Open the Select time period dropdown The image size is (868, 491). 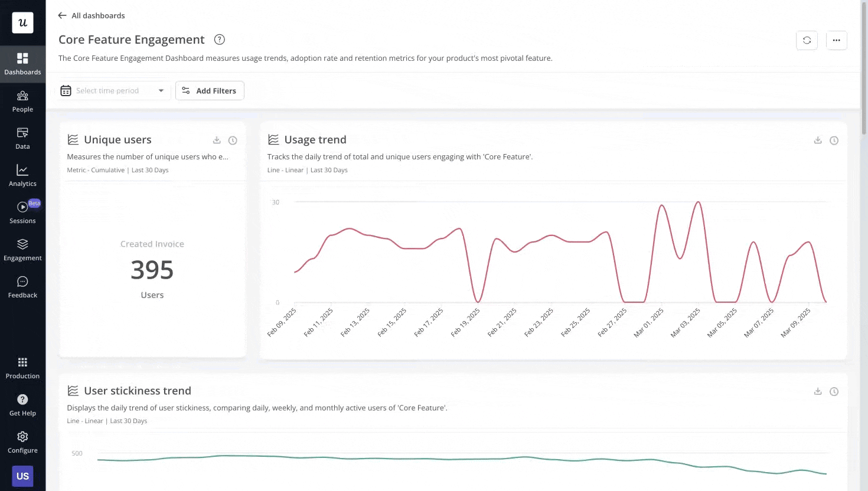(113, 90)
